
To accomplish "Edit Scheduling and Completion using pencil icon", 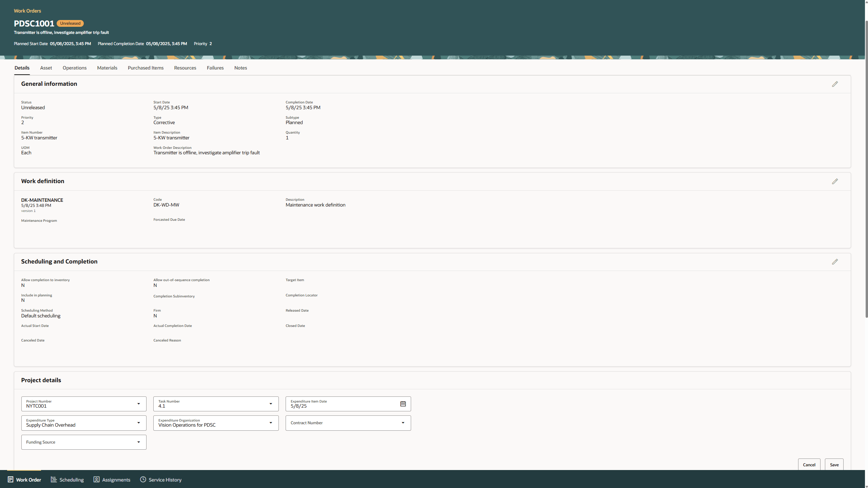I will coord(835,261).
